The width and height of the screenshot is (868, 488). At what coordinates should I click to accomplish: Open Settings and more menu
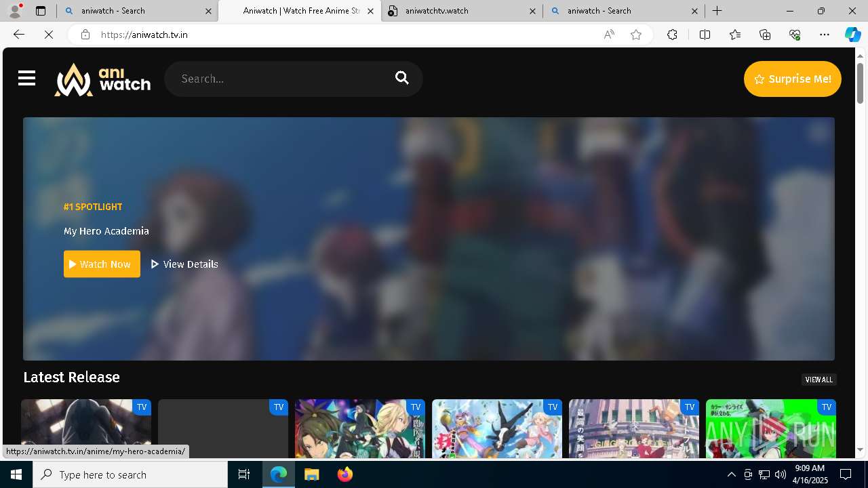coord(825,35)
